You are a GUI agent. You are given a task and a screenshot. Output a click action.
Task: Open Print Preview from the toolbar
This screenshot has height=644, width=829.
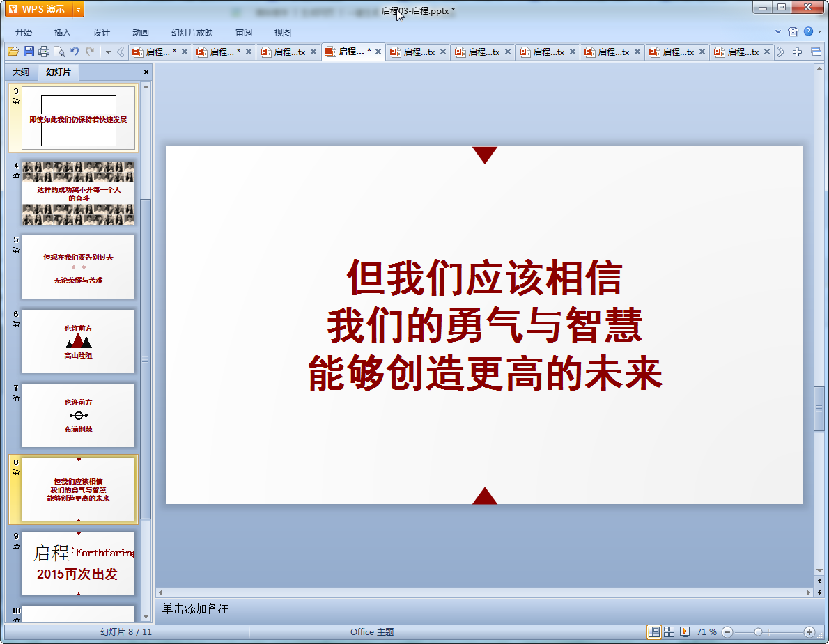59,52
